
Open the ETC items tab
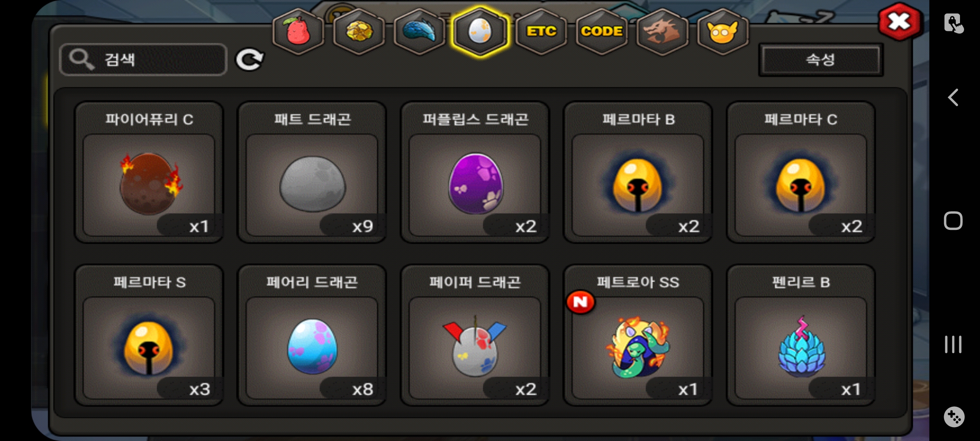pos(541,31)
